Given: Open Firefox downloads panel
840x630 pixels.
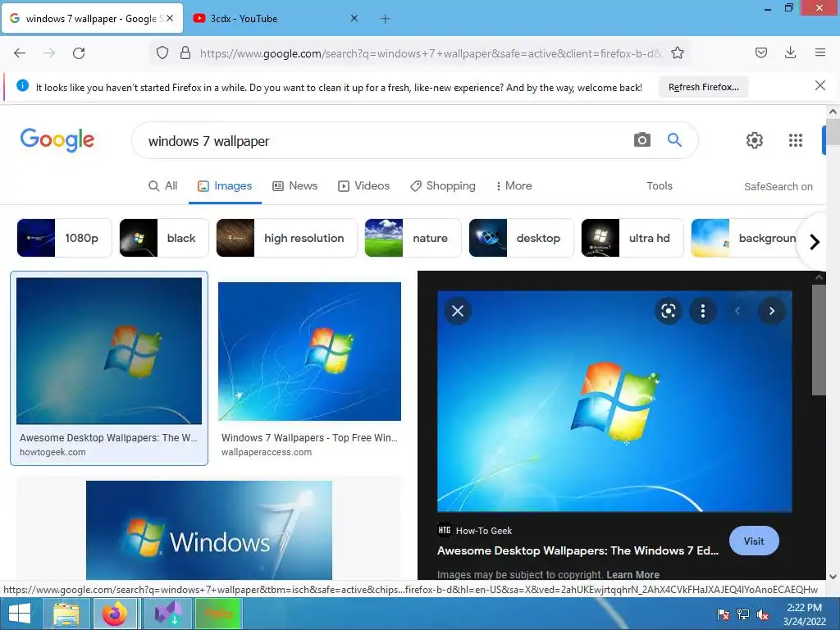Looking at the screenshot, I should tap(790, 52).
